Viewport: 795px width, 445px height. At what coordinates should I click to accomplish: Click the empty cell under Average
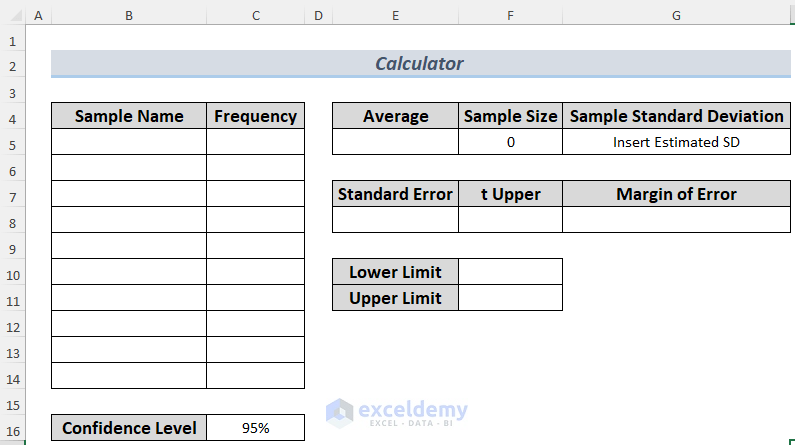395,142
